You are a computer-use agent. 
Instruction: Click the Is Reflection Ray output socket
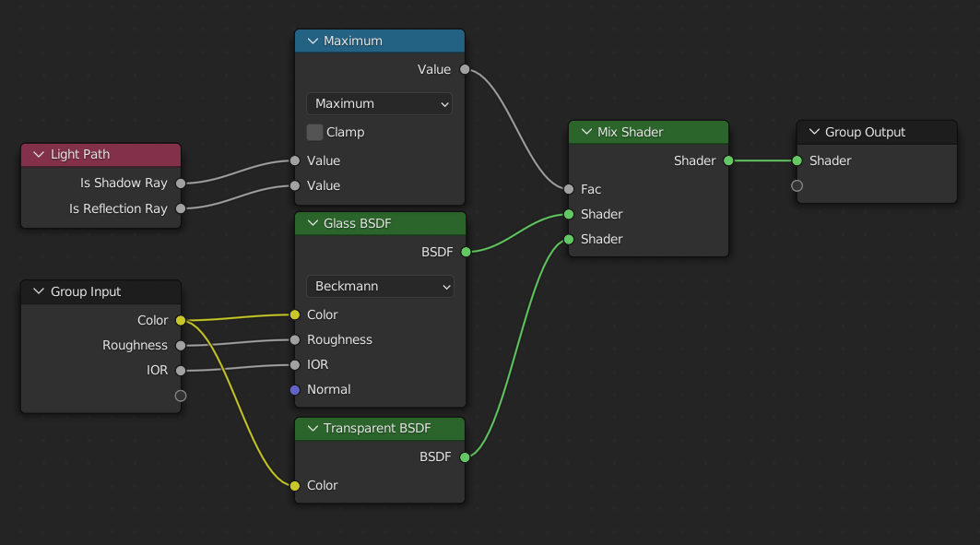point(181,208)
